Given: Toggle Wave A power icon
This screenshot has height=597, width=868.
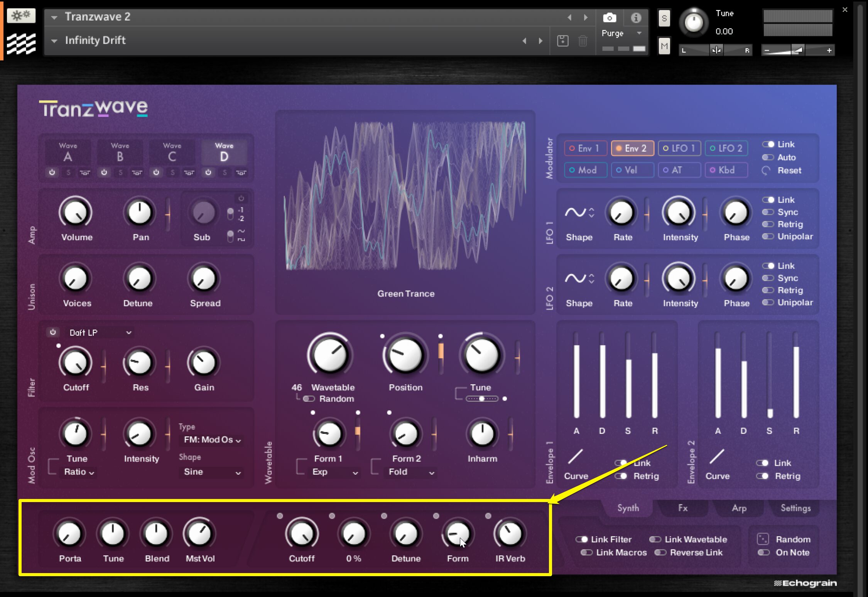Looking at the screenshot, I should 52,173.
